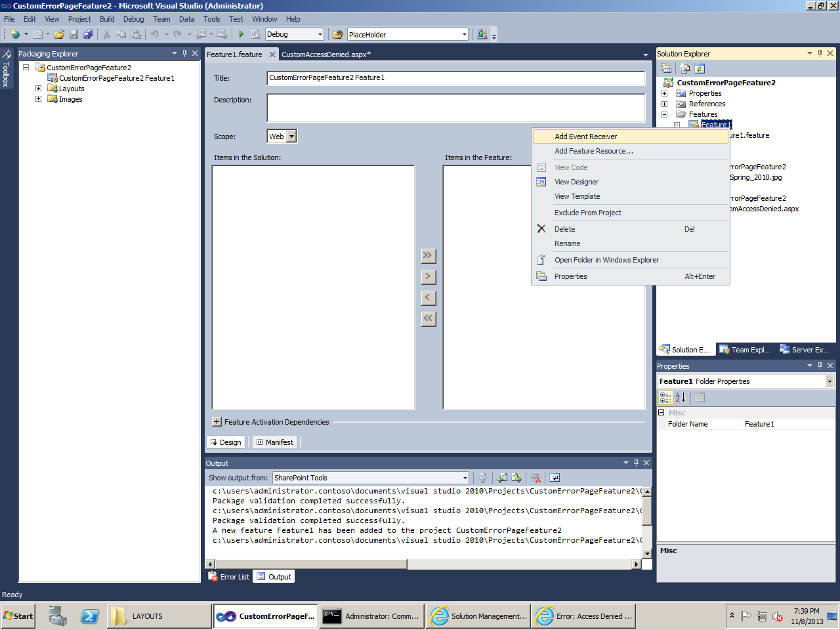Screen dimensions: 840x630
Task: Add all items with double right arrow
Action: click(428, 255)
